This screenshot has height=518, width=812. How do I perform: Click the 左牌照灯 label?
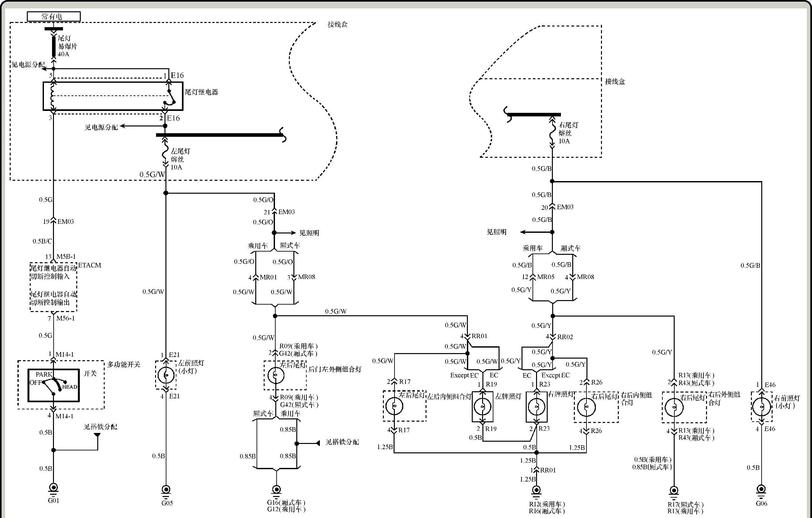click(509, 396)
